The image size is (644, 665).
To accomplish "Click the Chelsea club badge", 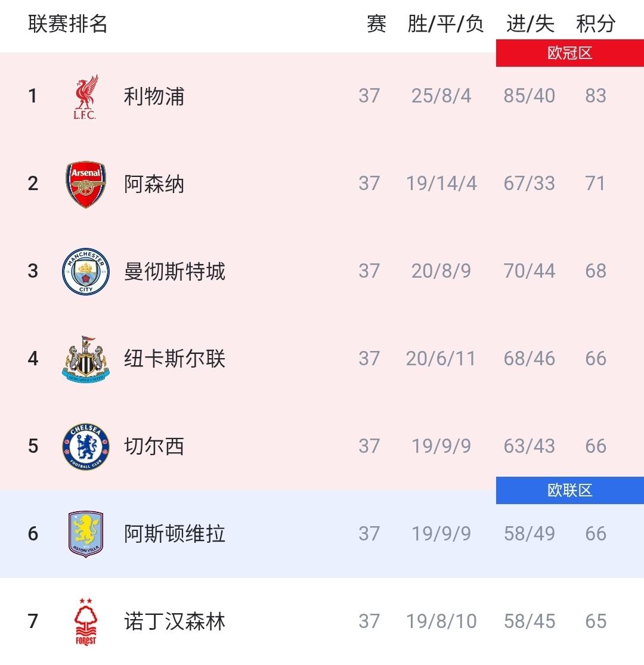I will 86,446.
